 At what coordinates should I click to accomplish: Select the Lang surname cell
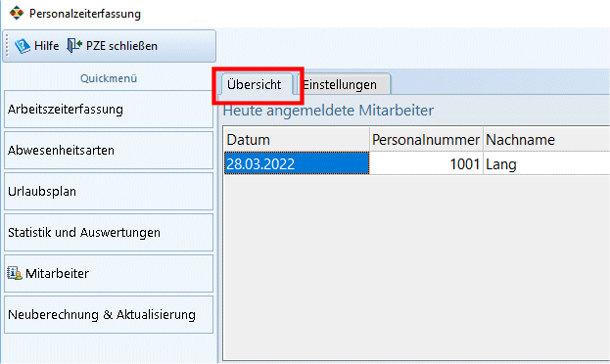[546, 163]
